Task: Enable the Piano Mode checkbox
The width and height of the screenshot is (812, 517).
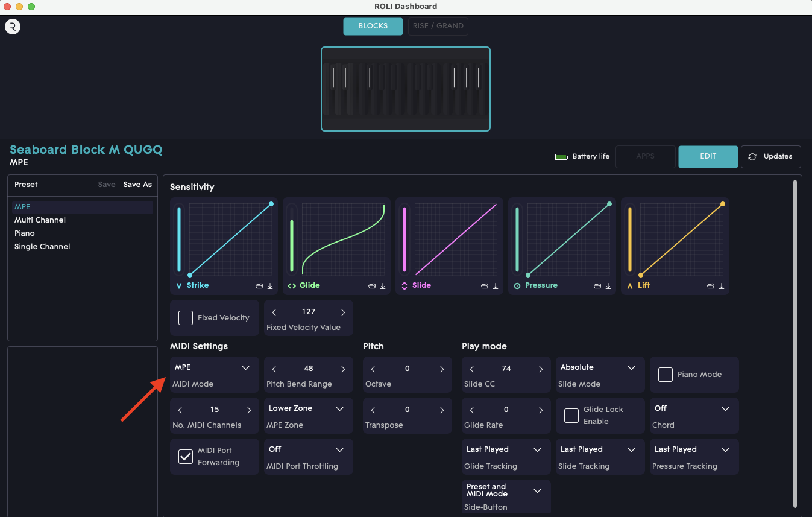Action: [x=666, y=375]
